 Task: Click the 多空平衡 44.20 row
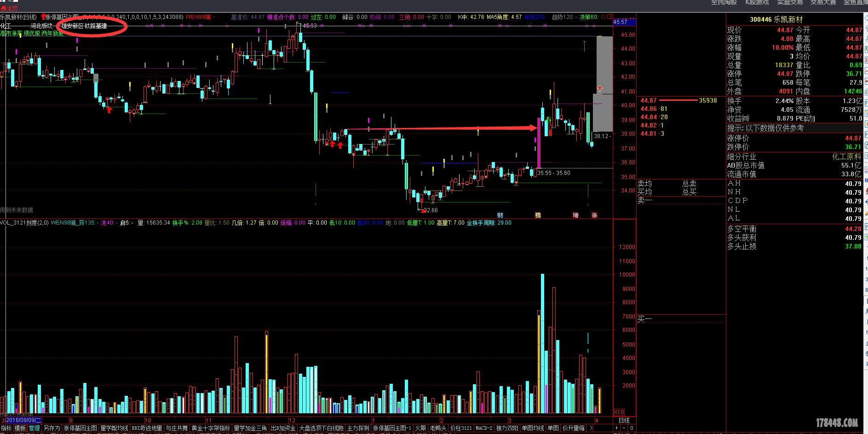(x=794, y=229)
